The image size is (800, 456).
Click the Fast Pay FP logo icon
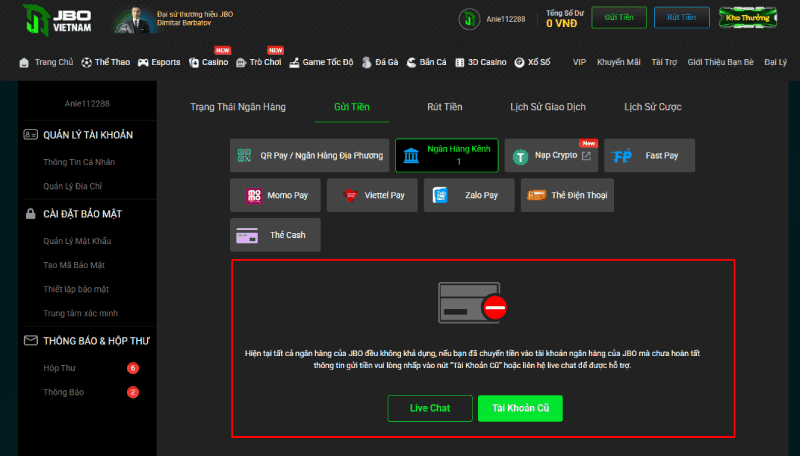(622, 156)
